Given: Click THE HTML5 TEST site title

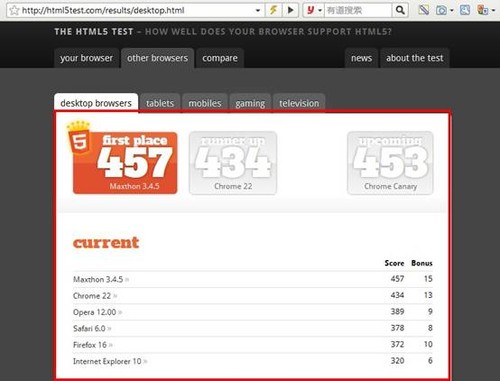Looking at the screenshot, I should 94,32.
